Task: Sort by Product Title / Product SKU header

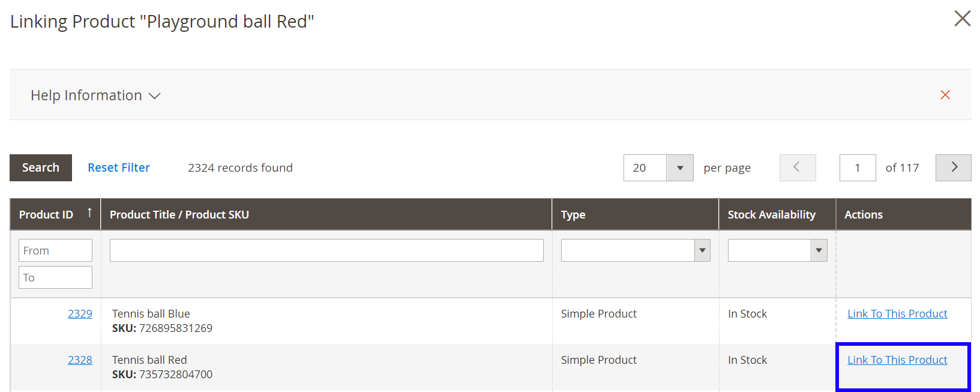Action: (x=179, y=214)
